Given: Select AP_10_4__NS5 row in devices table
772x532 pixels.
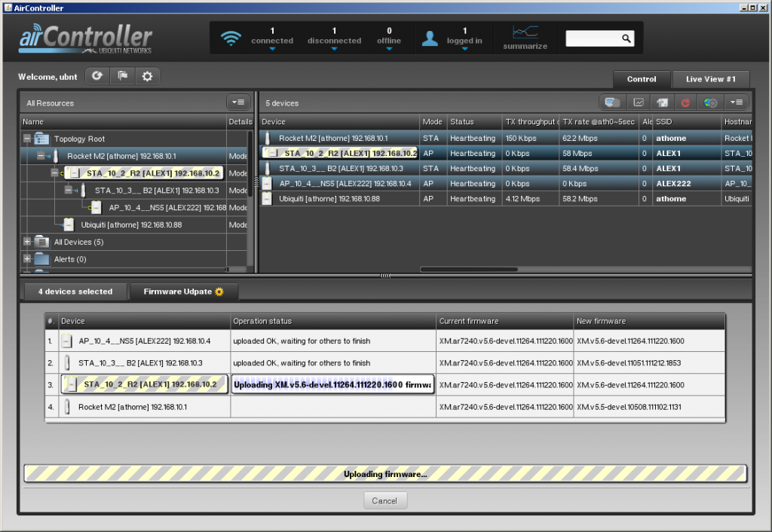Looking at the screenshot, I should pyautogui.click(x=506, y=184).
